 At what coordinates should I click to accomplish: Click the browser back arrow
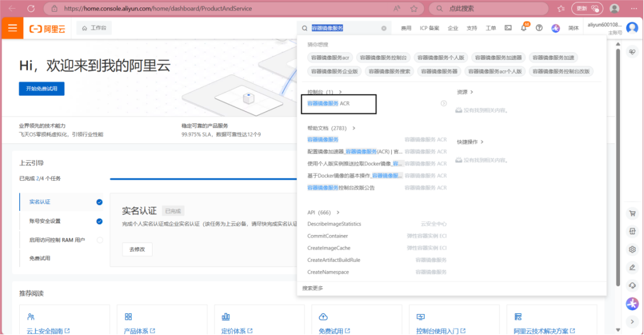(x=12, y=8)
